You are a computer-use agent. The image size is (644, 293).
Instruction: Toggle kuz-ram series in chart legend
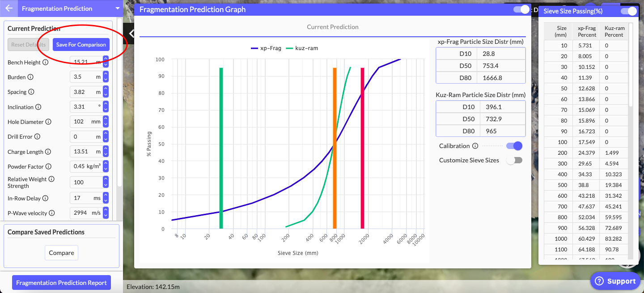point(302,48)
